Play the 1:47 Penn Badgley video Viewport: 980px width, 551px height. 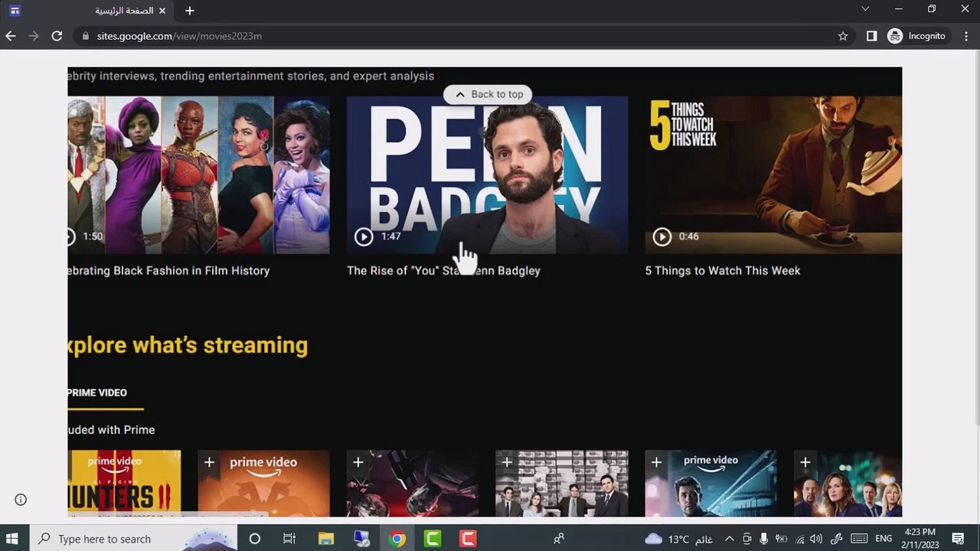[x=364, y=236]
